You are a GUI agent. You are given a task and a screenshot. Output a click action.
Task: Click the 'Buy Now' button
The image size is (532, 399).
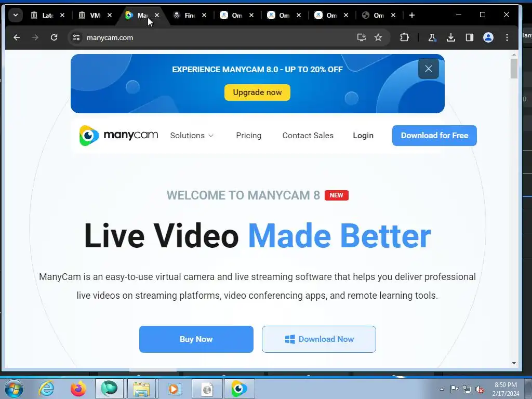pyautogui.click(x=196, y=339)
